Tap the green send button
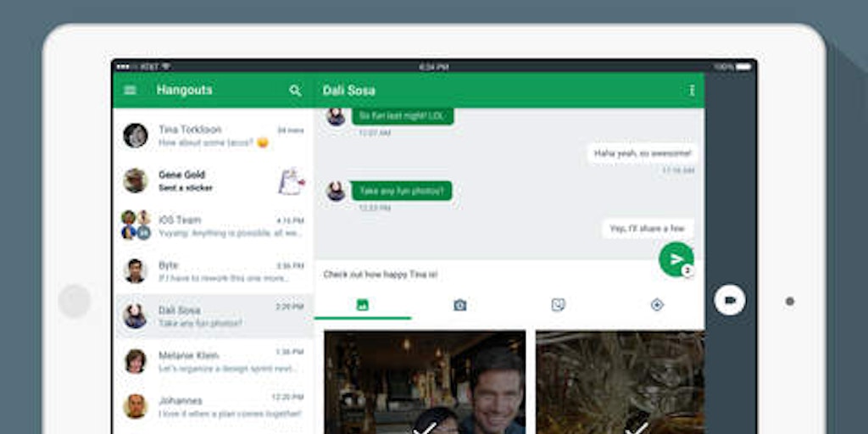 pyautogui.click(x=676, y=259)
